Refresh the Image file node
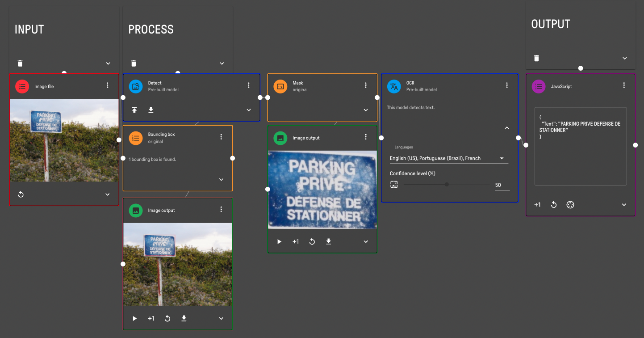This screenshot has height=338, width=644. [x=21, y=194]
